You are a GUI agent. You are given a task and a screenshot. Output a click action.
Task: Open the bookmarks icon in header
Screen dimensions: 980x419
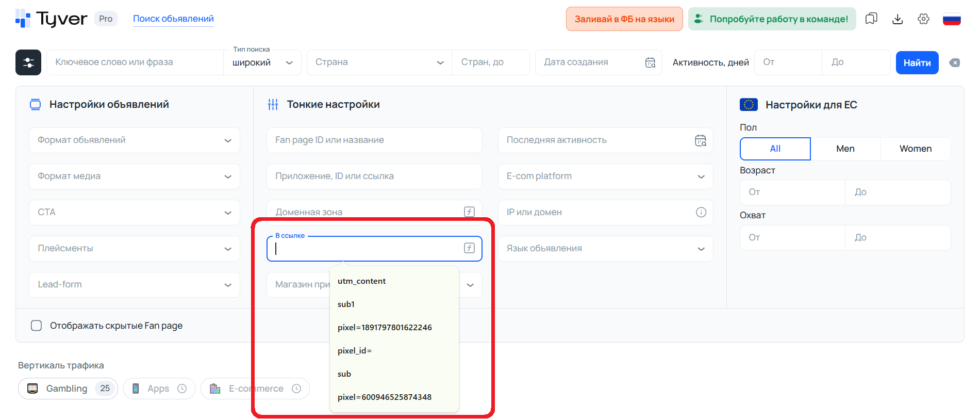[x=871, y=19]
